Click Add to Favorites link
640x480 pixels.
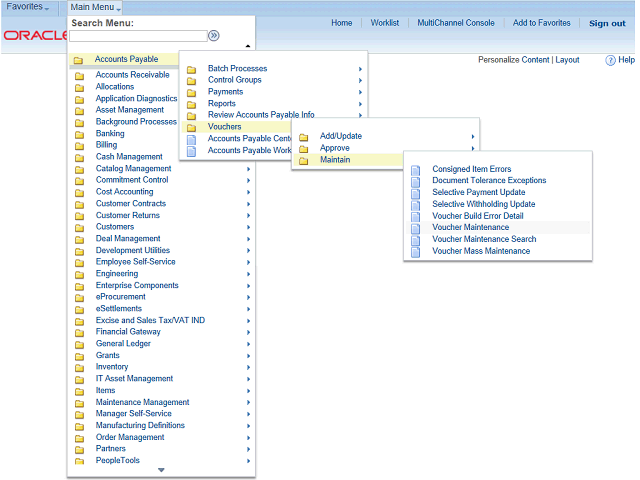click(x=542, y=23)
